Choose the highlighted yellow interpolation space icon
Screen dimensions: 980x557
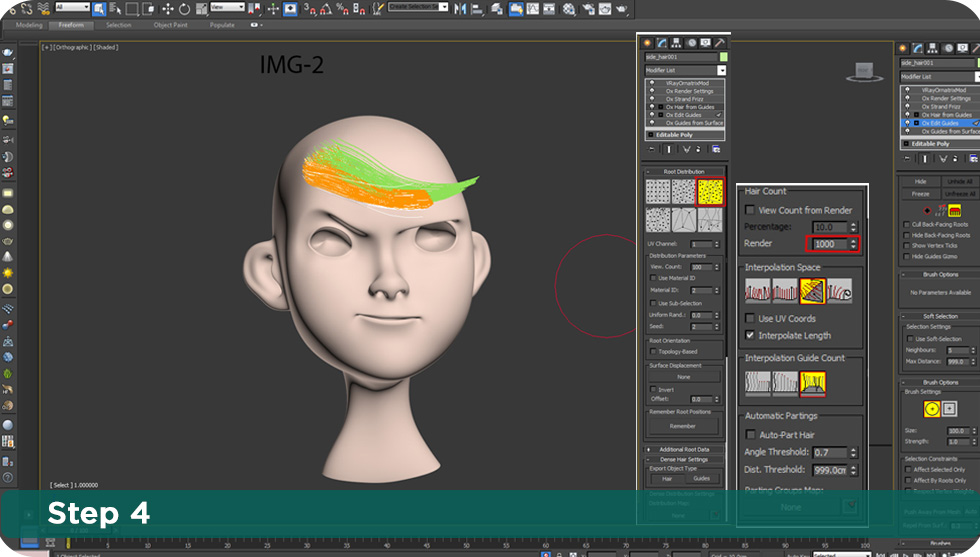pos(812,291)
